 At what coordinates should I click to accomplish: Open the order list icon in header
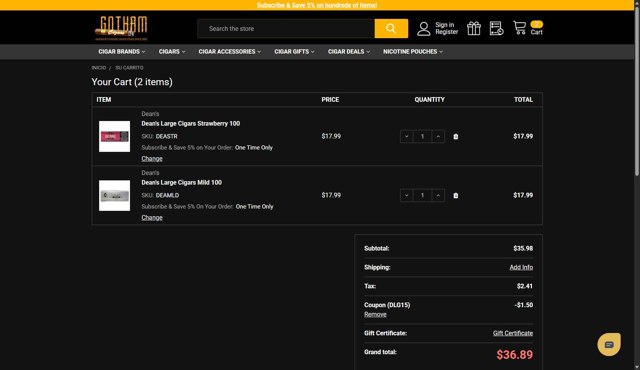pos(496,29)
